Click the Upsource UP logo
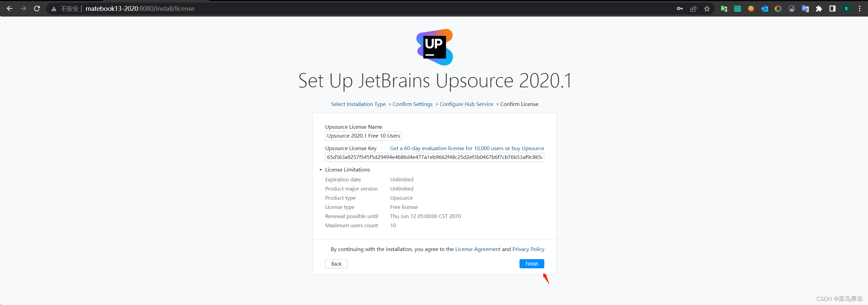This screenshot has height=305, width=868. pos(435,47)
